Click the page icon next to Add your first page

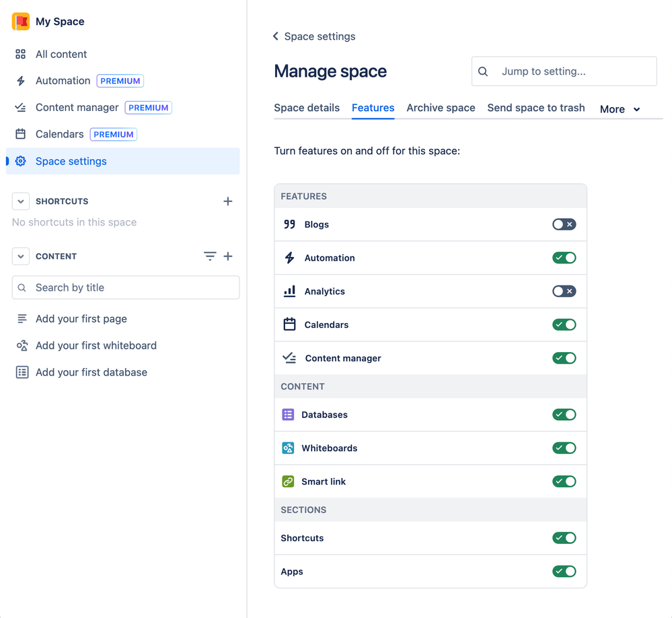22,318
